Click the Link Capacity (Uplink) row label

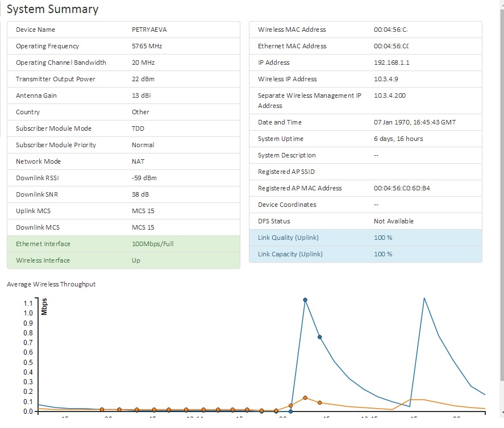[x=290, y=254]
